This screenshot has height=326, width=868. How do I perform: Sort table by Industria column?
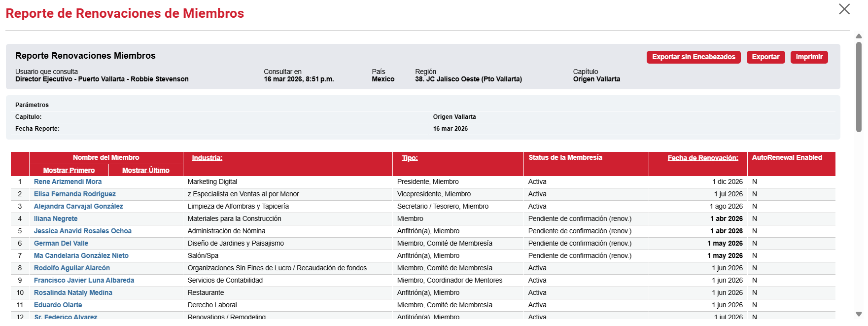click(x=207, y=158)
